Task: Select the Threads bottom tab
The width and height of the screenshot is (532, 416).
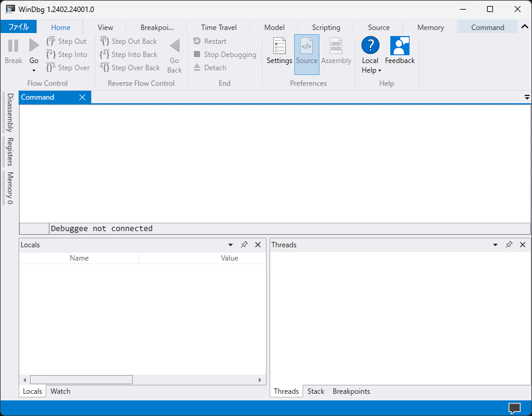Action: (x=286, y=391)
